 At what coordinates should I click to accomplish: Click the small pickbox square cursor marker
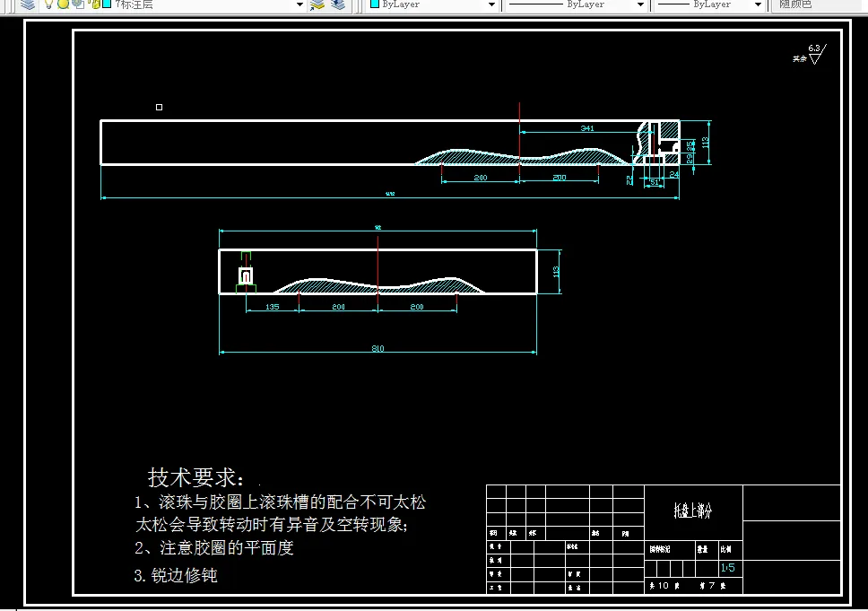[x=159, y=107]
